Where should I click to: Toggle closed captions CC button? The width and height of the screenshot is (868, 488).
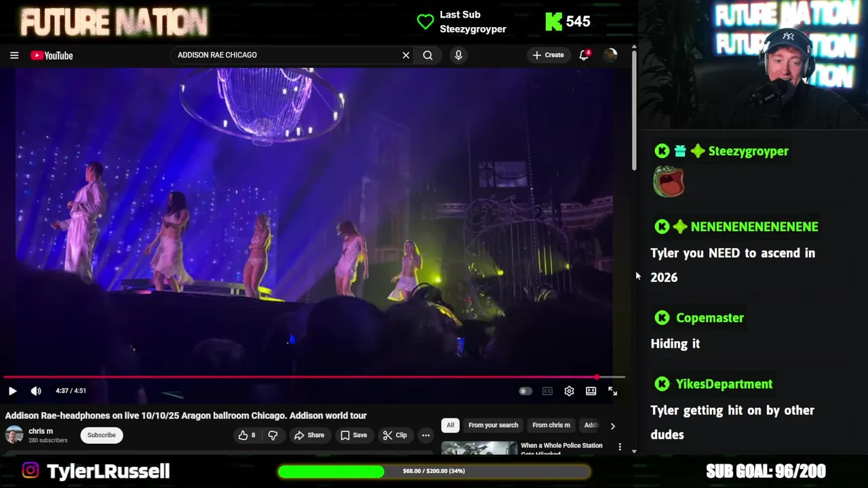pyautogui.click(x=547, y=391)
